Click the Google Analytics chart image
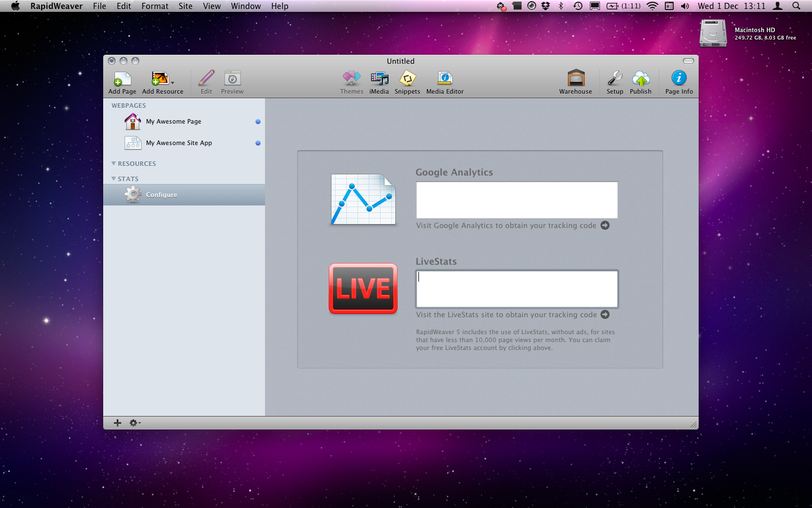 pos(363,199)
